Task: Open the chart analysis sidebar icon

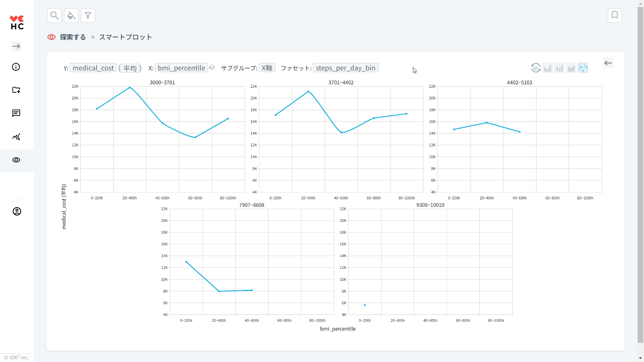Action: 16,137
